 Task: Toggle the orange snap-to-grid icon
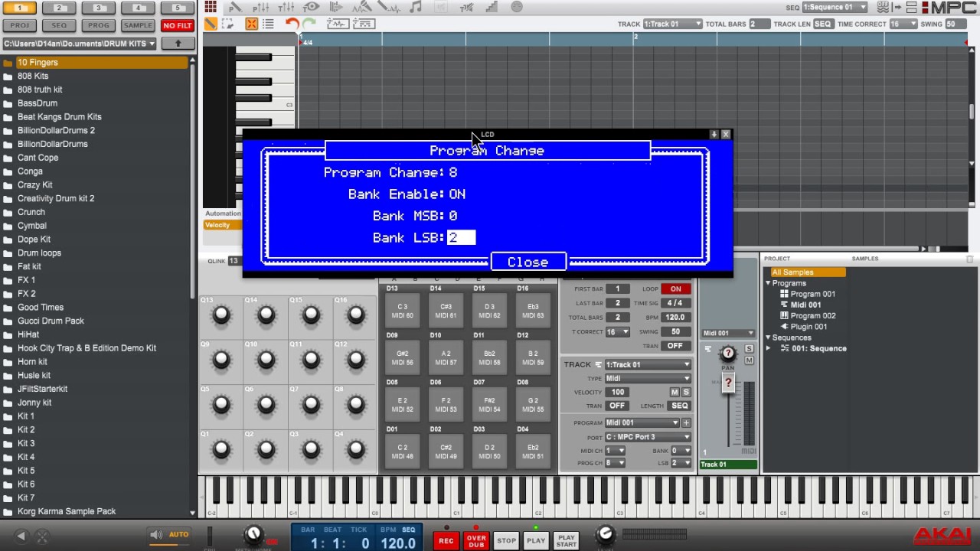[251, 24]
